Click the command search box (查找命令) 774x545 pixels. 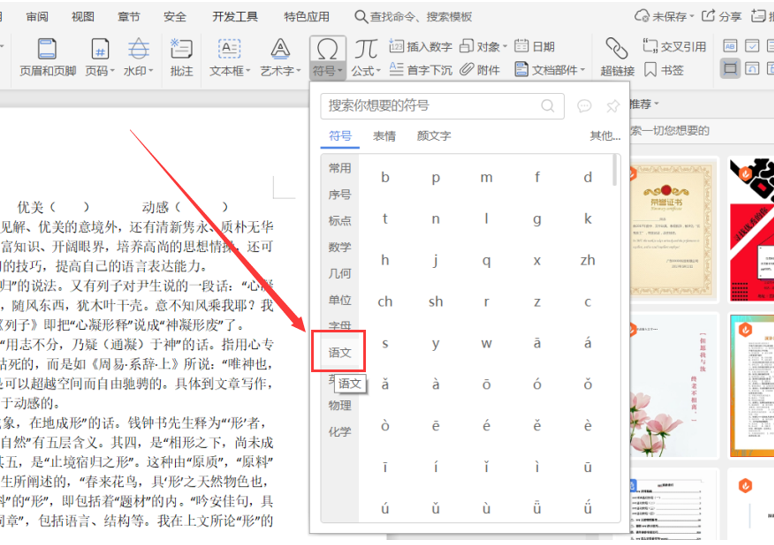[414, 17]
